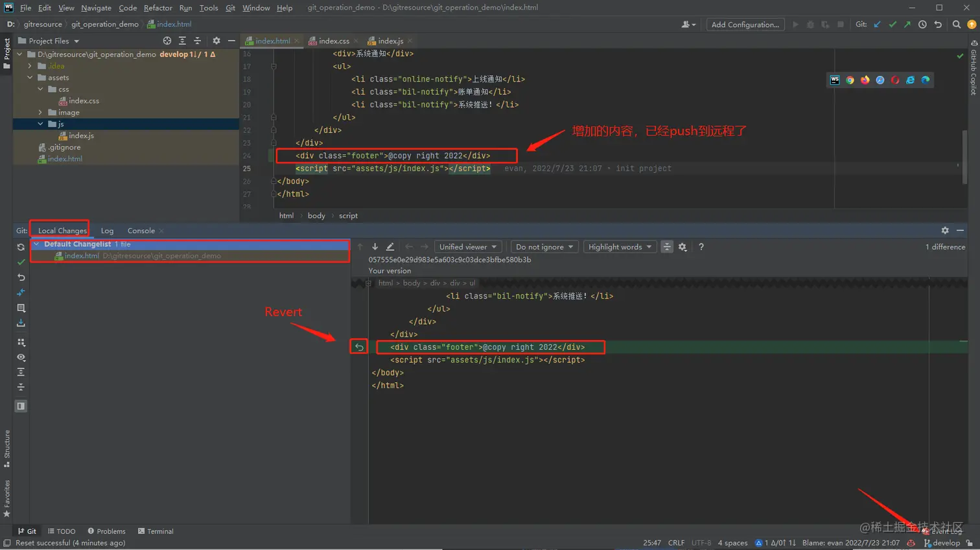Open diff viewer settings gear icon
The width and height of the screenshot is (980, 550).
[682, 247]
